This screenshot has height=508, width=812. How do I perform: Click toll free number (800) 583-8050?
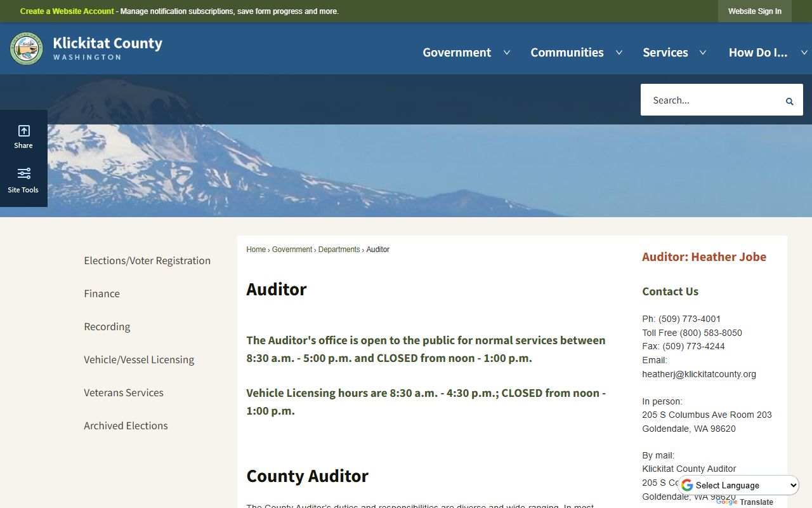(x=710, y=333)
